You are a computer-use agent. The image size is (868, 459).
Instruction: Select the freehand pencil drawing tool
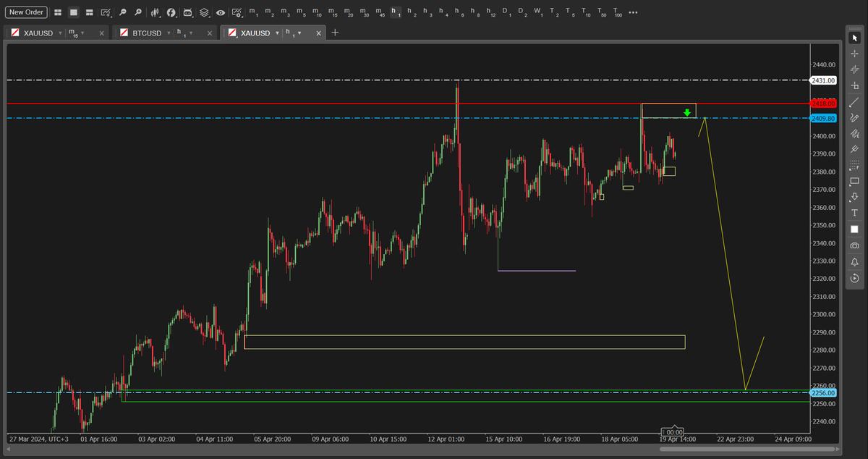coord(854,117)
